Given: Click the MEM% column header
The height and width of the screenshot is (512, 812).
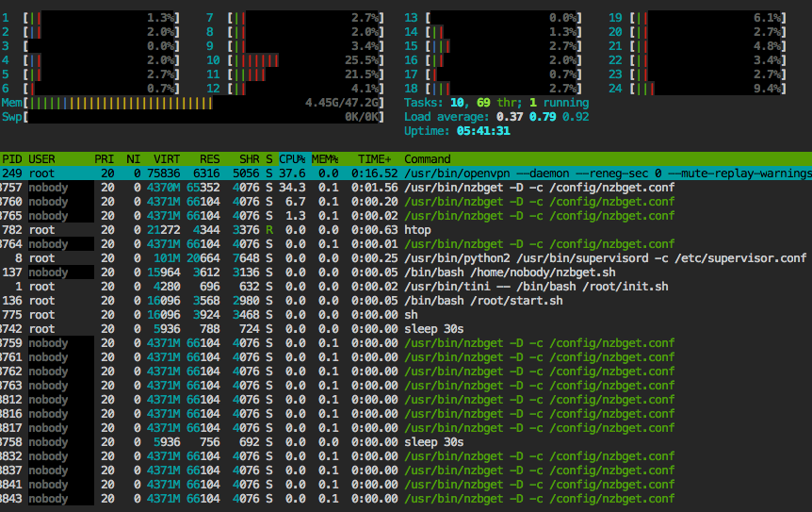Looking at the screenshot, I should [325, 159].
